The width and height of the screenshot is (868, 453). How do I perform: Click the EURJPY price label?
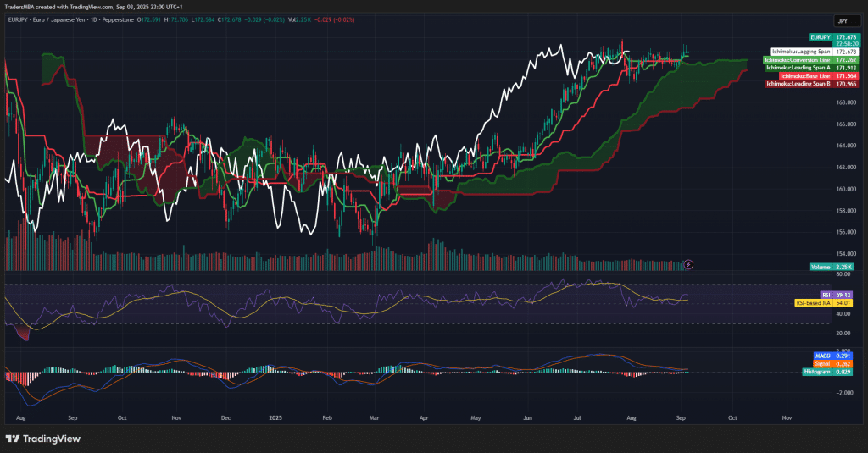[818, 37]
